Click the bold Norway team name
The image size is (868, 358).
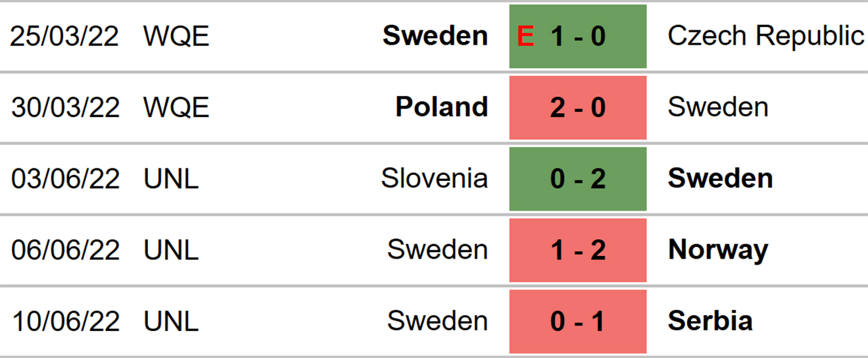coord(718,251)
